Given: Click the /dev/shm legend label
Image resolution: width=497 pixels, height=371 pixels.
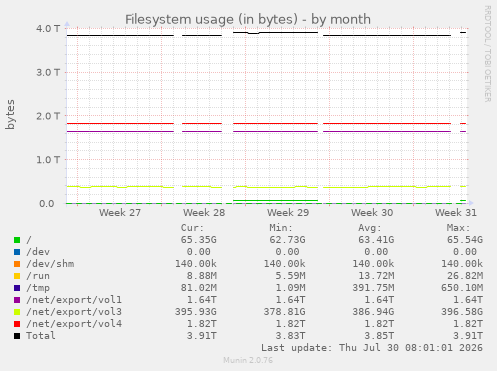Looking at the screenshot, I should [50, 264].
